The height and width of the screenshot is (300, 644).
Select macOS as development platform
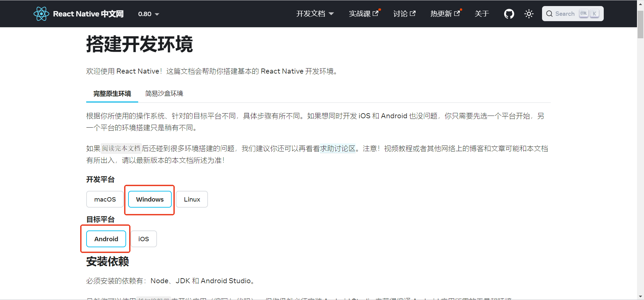[105, 199]
